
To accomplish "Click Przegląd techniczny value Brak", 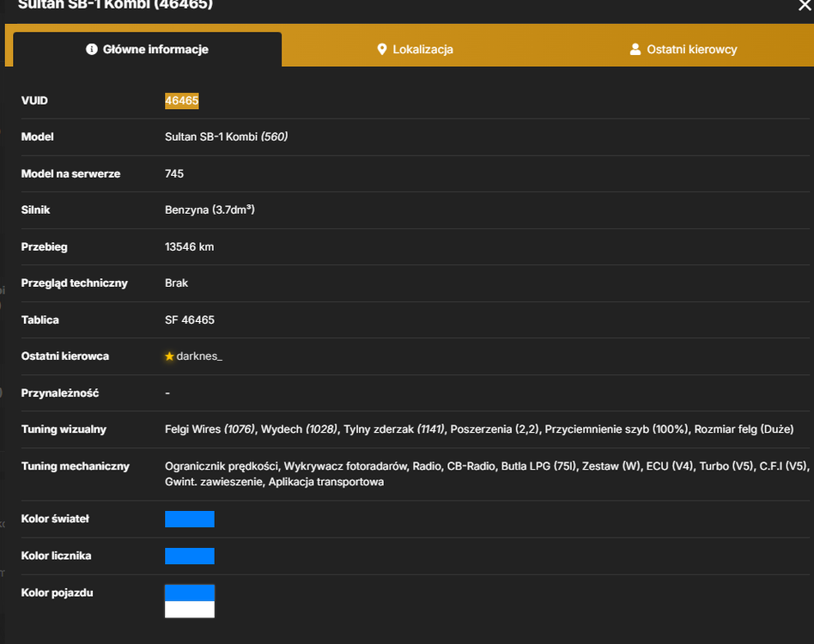I will pos(177,283).
